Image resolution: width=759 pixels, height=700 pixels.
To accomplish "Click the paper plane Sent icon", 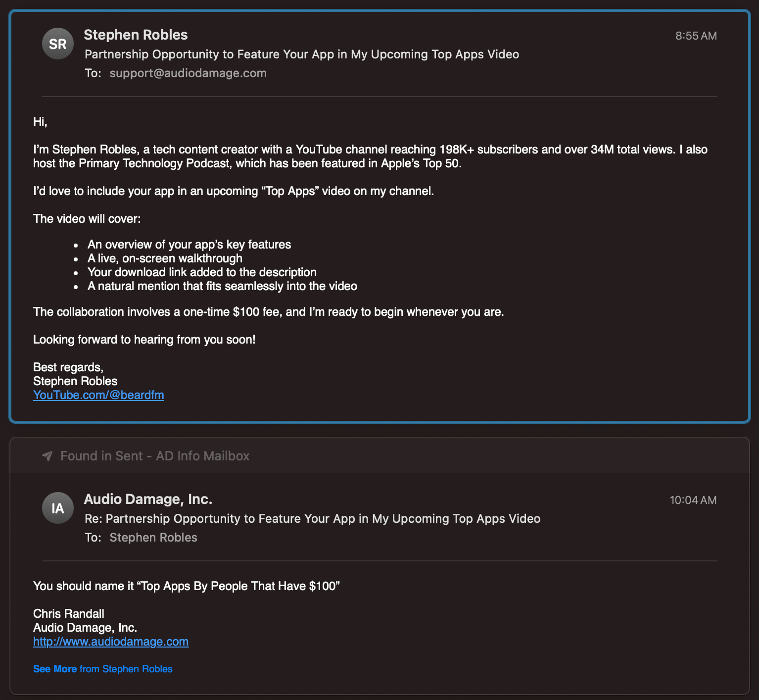I will click(x=47, y=456).
